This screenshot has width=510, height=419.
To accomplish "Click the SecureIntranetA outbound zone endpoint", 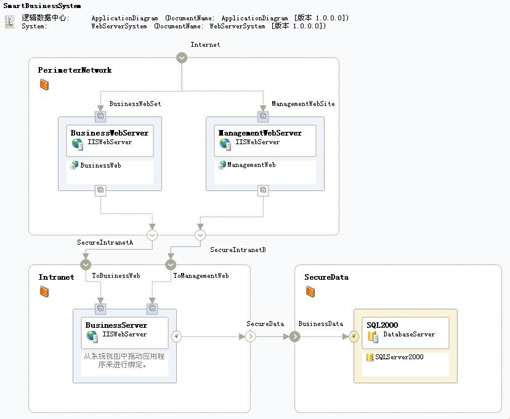I will click(152, 235).
